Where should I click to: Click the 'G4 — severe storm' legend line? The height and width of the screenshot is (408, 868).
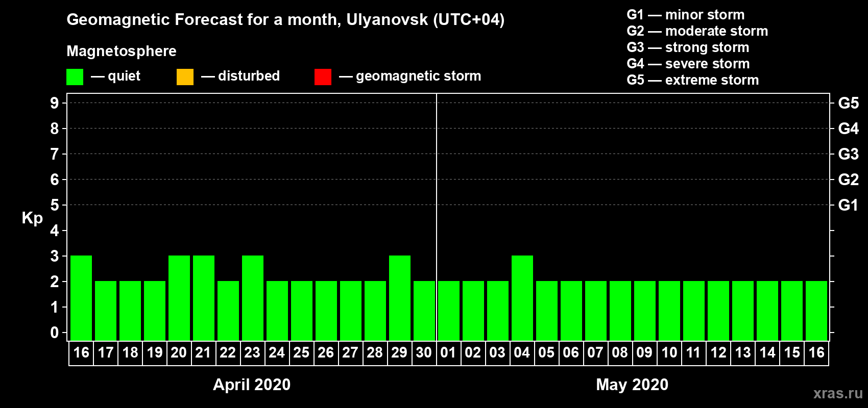[x=688, y=64]
